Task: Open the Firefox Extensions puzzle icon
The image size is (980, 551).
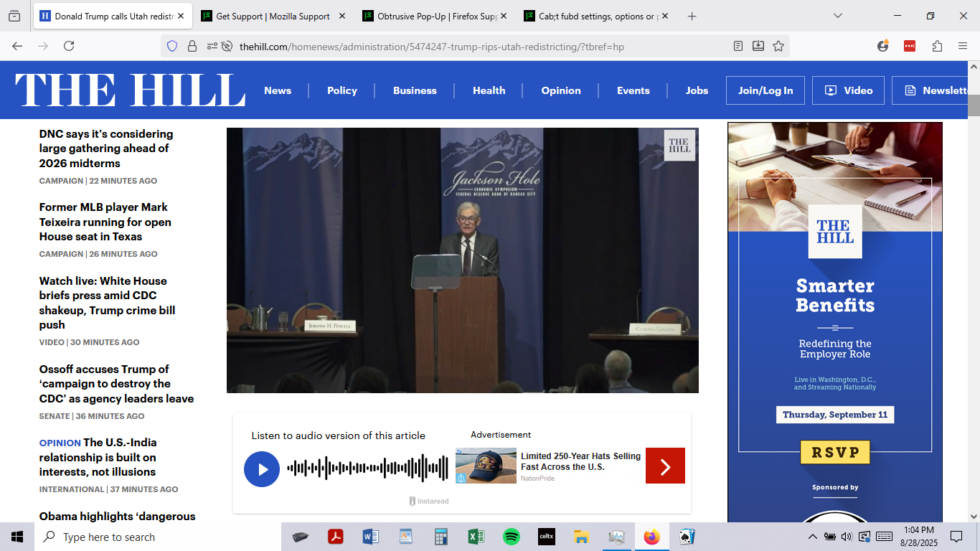Action: click(x=937, y=46)
